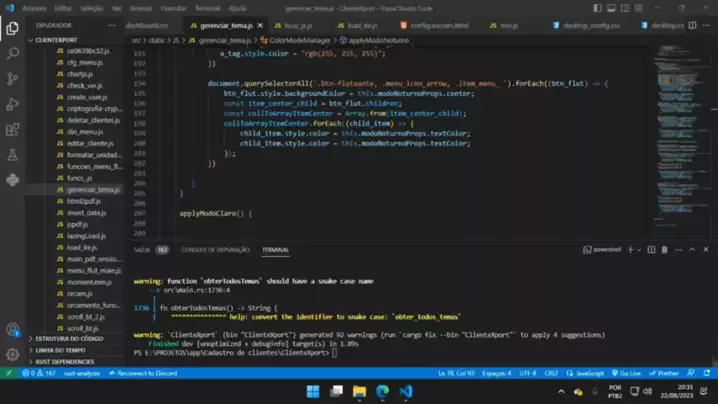Open the Ajuda menu

click(x=237, y=8)
